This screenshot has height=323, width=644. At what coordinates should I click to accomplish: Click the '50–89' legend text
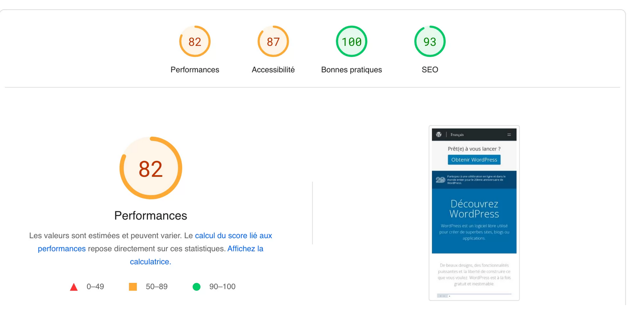click(157, 287)
